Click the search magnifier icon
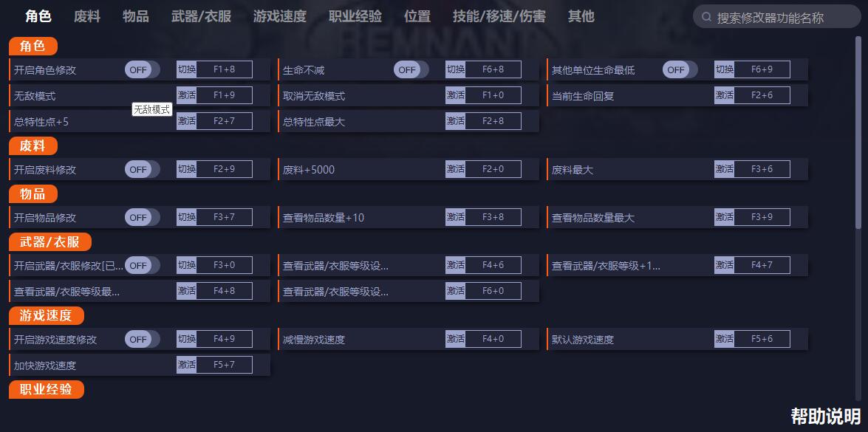Image resolution: width=868 pixels, height=432 pixels. coord(706,17)
